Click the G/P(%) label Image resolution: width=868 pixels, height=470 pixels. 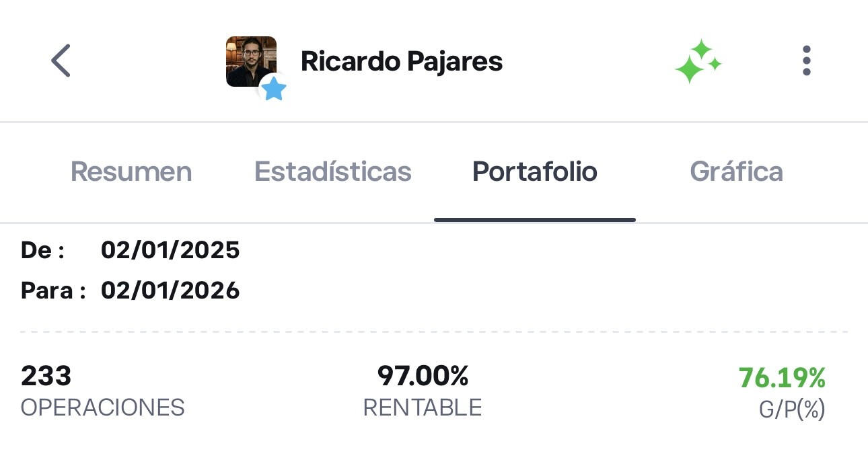point(791,410)
